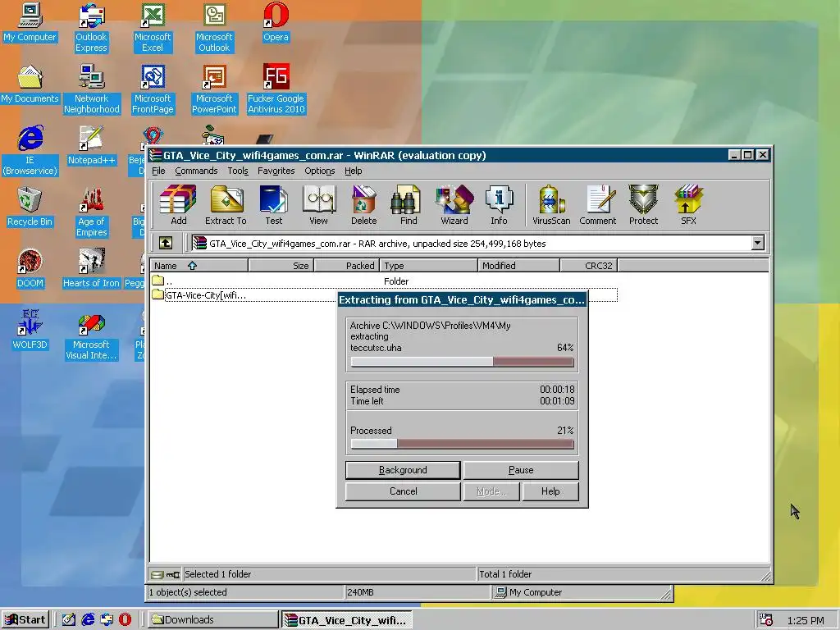The height and width of the screenshot is (630, 840).
Task: Open the Help menu in WinRAR
Action: tap(353, 171)
